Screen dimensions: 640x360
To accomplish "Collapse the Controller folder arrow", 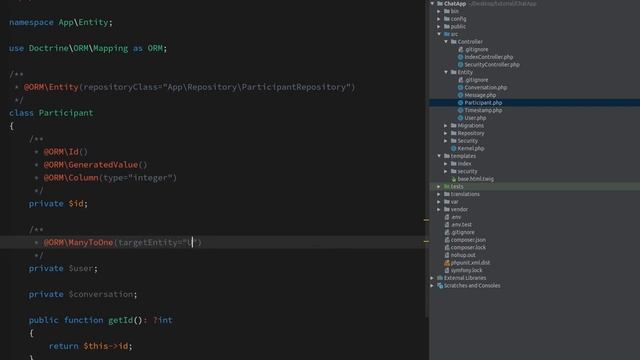I will coord(446,42).
